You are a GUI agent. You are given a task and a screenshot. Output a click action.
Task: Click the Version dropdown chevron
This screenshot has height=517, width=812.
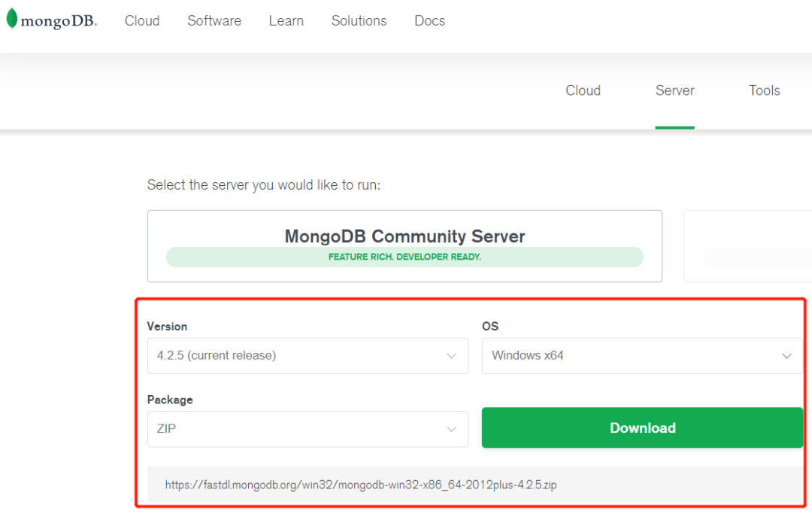[451, 356]
